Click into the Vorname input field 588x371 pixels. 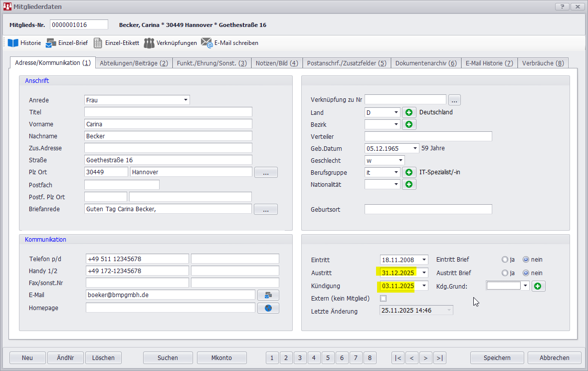point(168,124)
